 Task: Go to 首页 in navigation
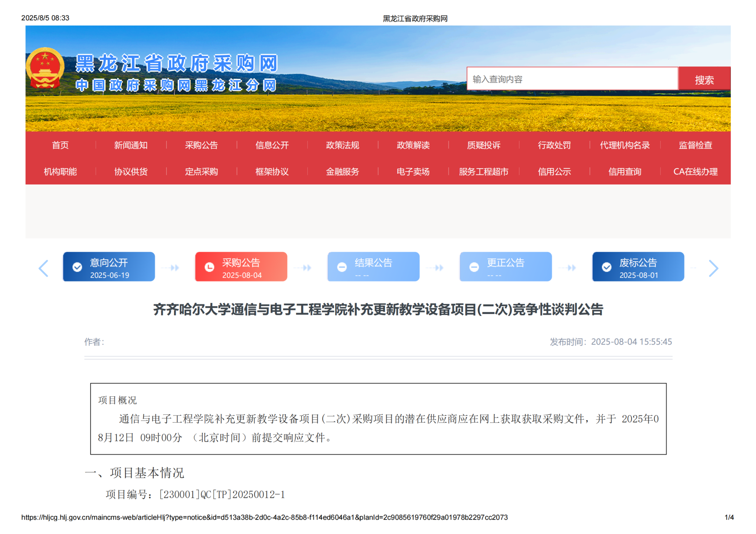[60, 145]
